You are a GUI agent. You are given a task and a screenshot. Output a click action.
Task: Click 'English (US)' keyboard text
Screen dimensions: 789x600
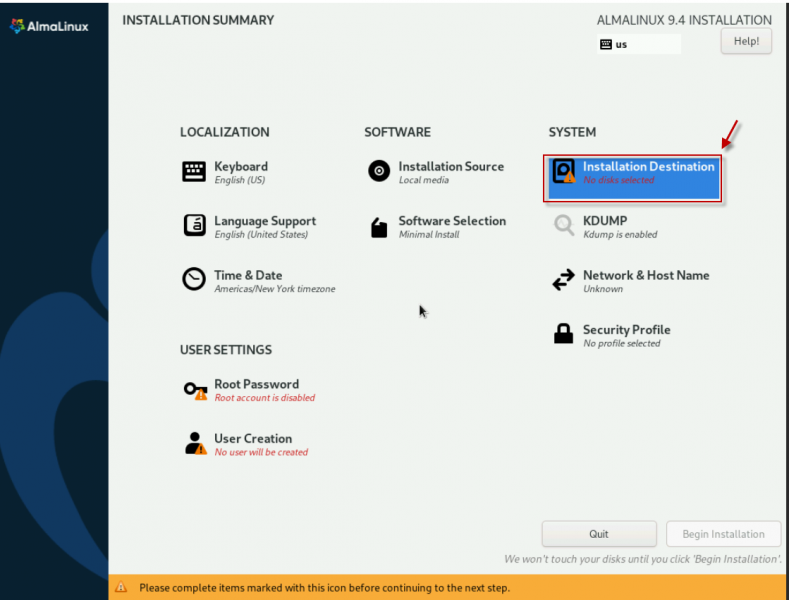click(x=240, y=180)
